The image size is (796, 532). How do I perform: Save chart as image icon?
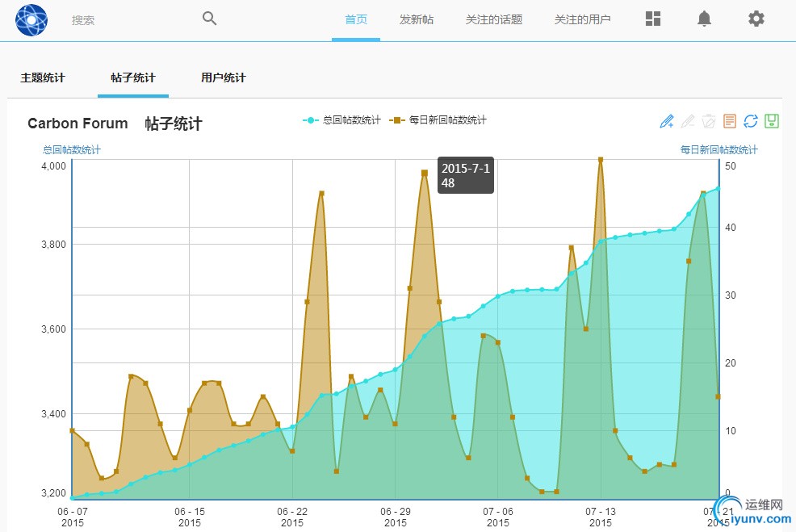772,121
